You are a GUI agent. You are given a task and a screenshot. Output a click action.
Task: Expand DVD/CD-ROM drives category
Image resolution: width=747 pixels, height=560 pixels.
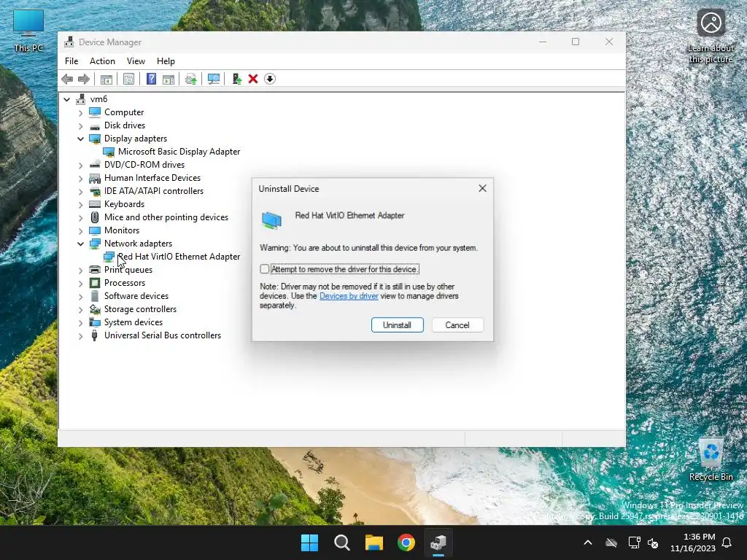(80, 166)
